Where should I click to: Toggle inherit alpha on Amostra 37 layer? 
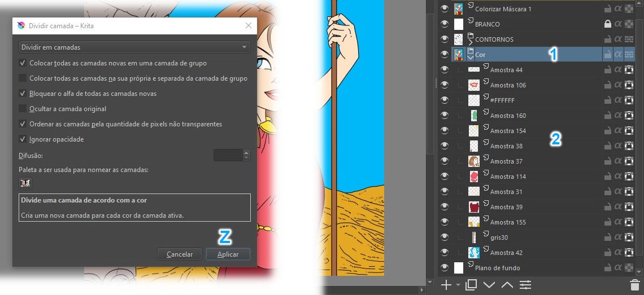click(618, 161)
